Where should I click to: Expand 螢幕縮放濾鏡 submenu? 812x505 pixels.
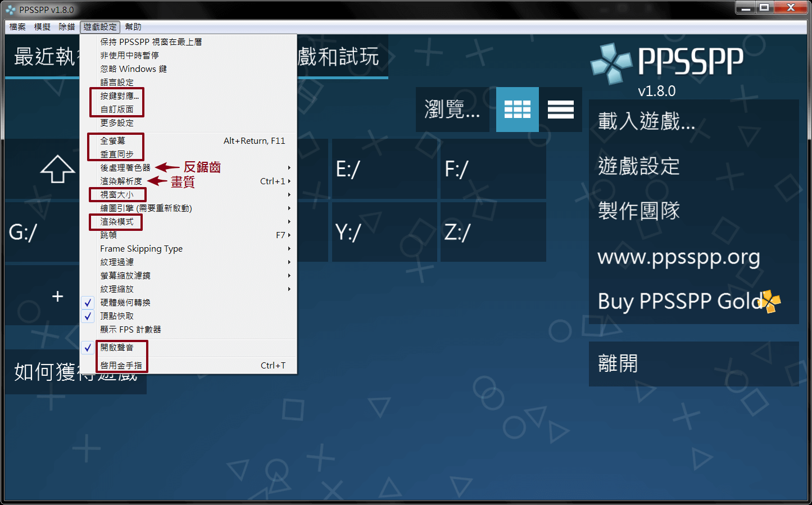point(188,276)
